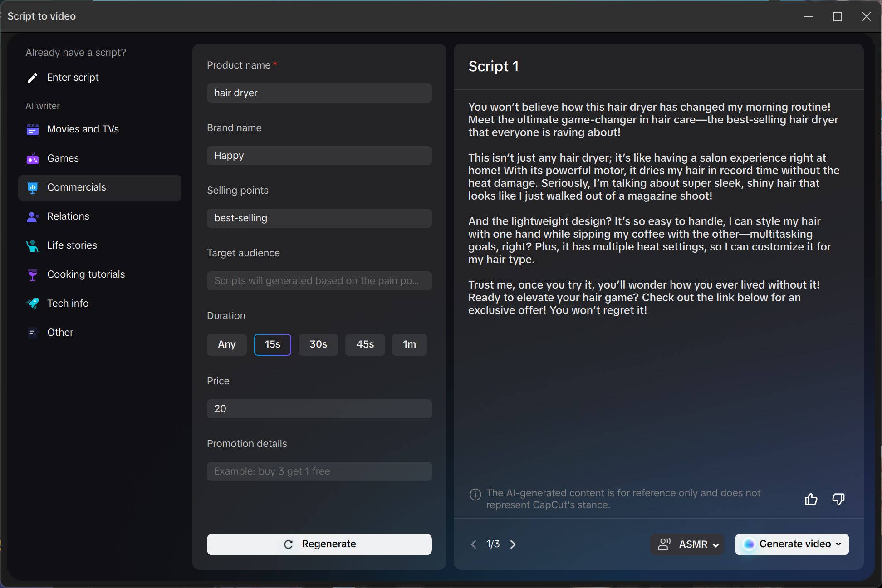Click the Cooking tutorials glass icon
Screen dimensions: 882x588
(x=33, y=275)
